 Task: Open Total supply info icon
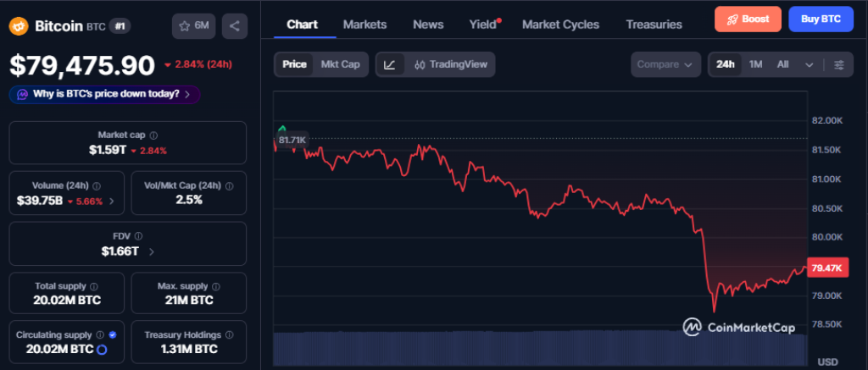tap(93, 286)
